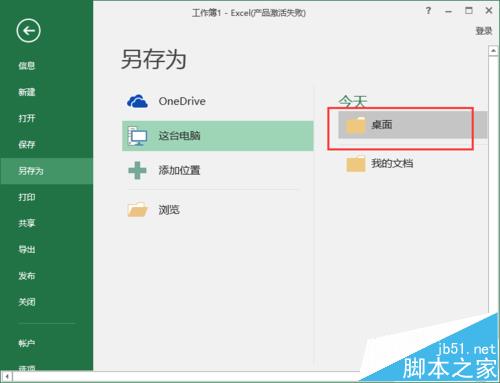Go to 打印 in the sidebar
This screenshot has width=500, height=383.
[27, 197]
